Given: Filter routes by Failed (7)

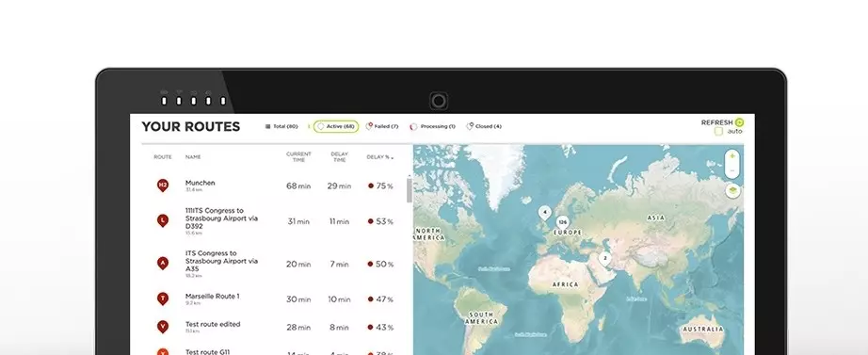Looking at the screenshot, I should pyautogui.click(x=382, y=126).
